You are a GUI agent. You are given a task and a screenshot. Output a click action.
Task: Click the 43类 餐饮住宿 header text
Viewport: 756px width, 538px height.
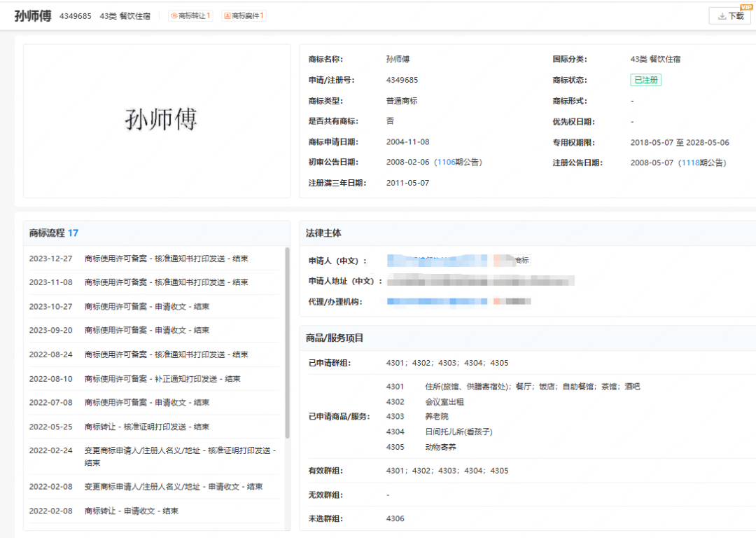coord(125,16)
